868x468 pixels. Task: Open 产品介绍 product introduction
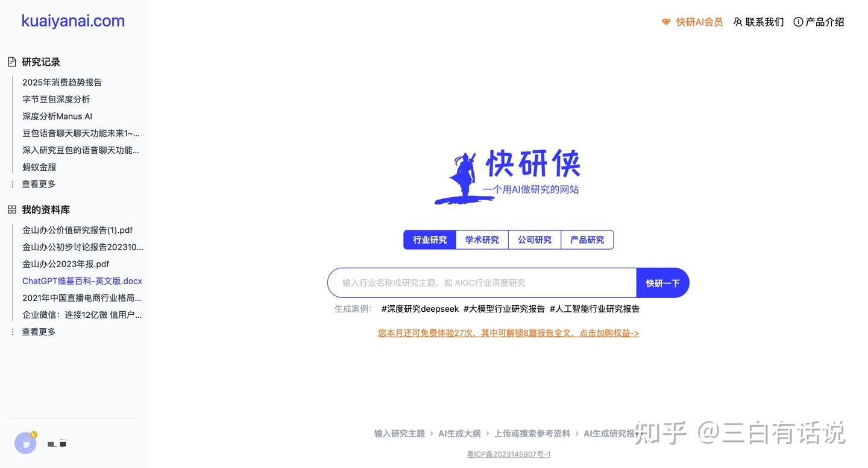(825, 22)
